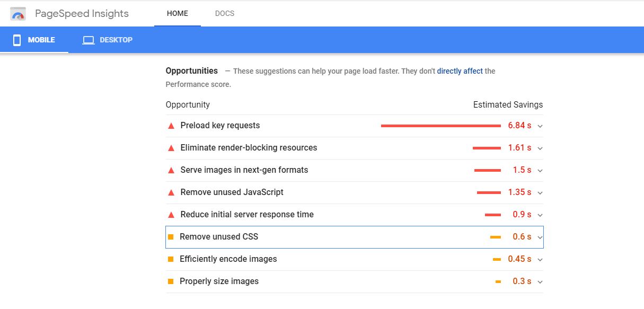The image size is (644, 309).
Task: Click the 1.35 s red savings bar
Action: (489, 192)
